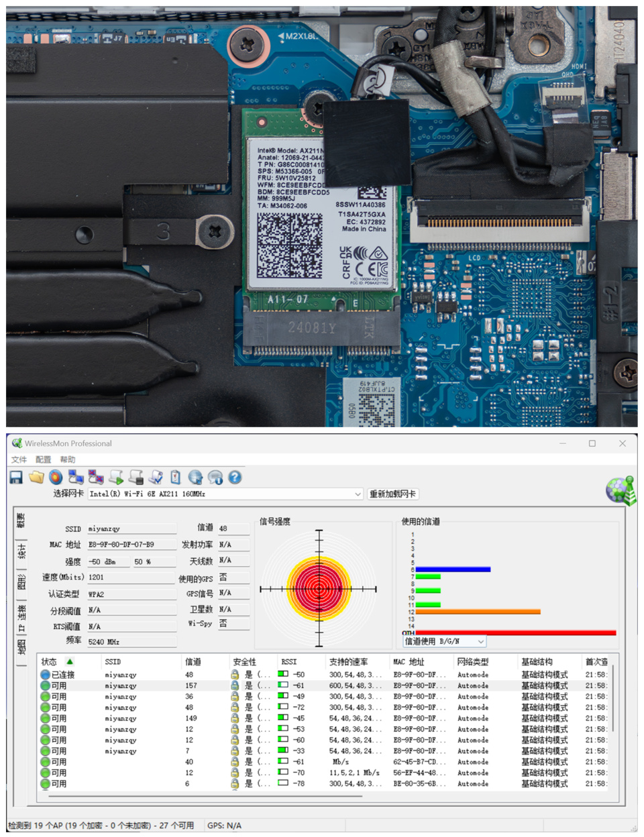Click the SSID field showing miyanzqy
This screenshot has height=837, width=644.
(x=131, y=528)
